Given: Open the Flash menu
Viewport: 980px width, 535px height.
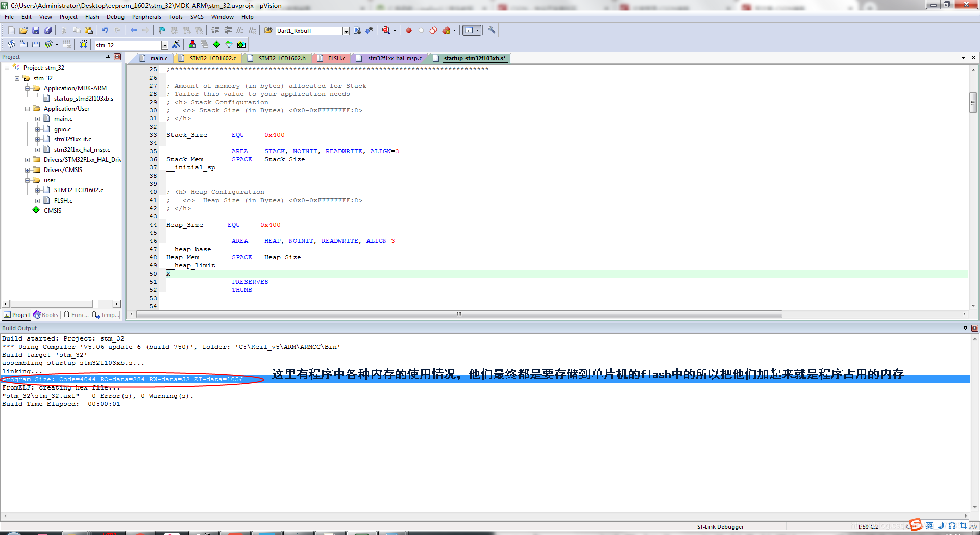Looking at the screenshot, I should (92, 17).
